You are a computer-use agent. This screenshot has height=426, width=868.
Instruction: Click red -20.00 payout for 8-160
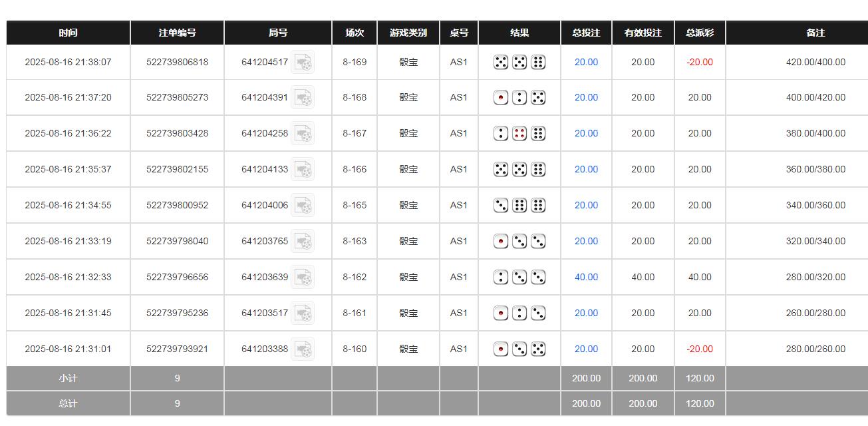700,349
